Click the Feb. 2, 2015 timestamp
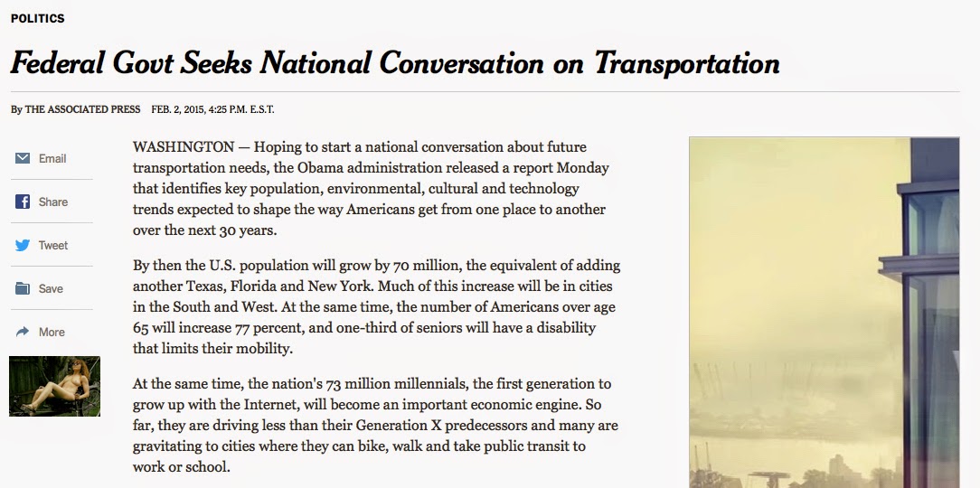Viewport: 980px width, 488px height. click(212, 109)
